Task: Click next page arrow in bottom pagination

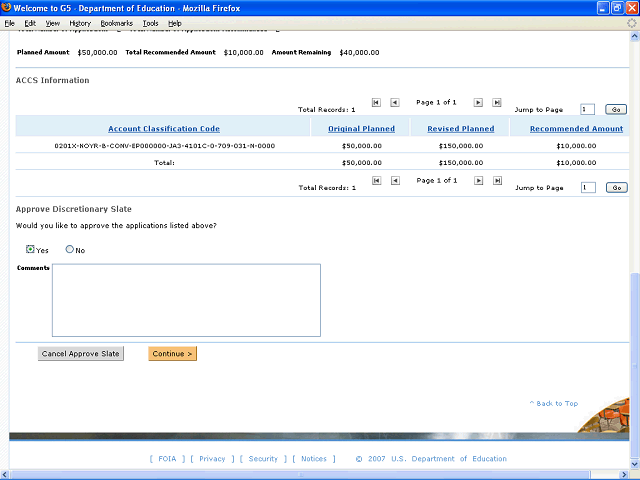Action: 478,180
